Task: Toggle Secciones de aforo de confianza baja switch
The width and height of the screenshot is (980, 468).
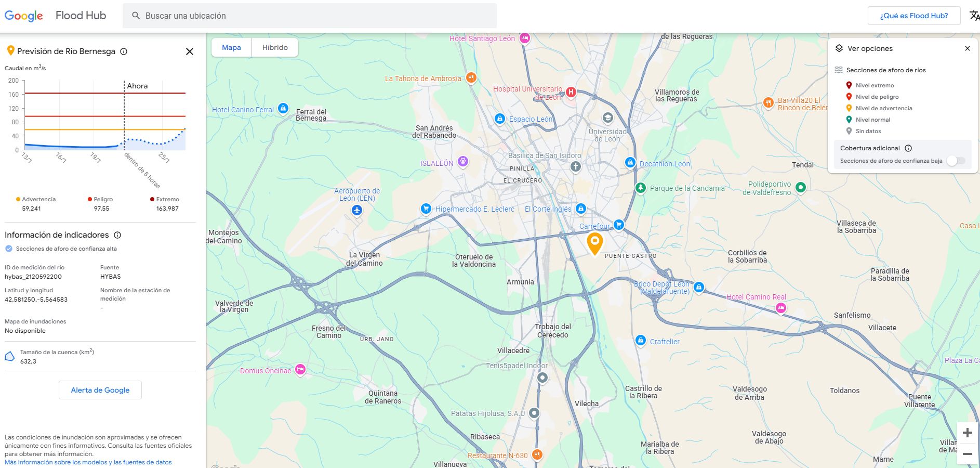Action: [x=956, y=161]
